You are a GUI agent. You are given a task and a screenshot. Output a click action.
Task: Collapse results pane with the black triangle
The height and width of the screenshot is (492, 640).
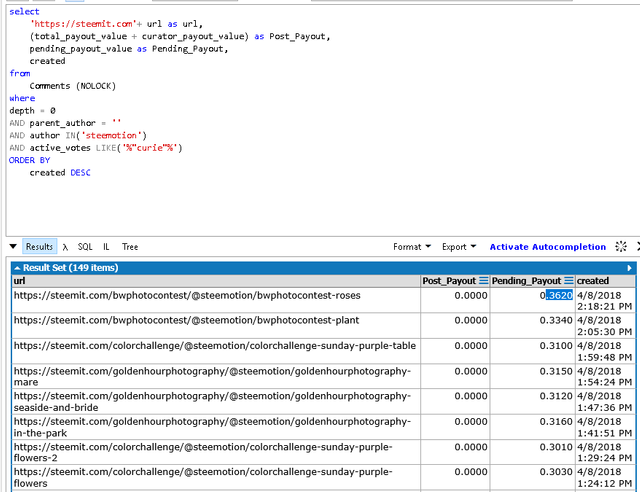point(13,246)
